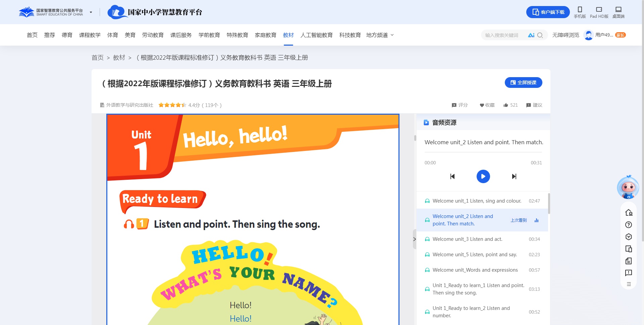Click the AI search icon
The width and height of the screenshot is (644, 325).
coord(531,35)
